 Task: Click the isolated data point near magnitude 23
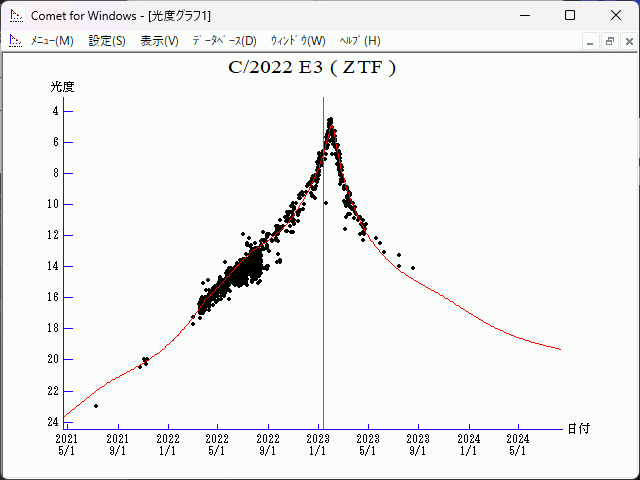96,406
